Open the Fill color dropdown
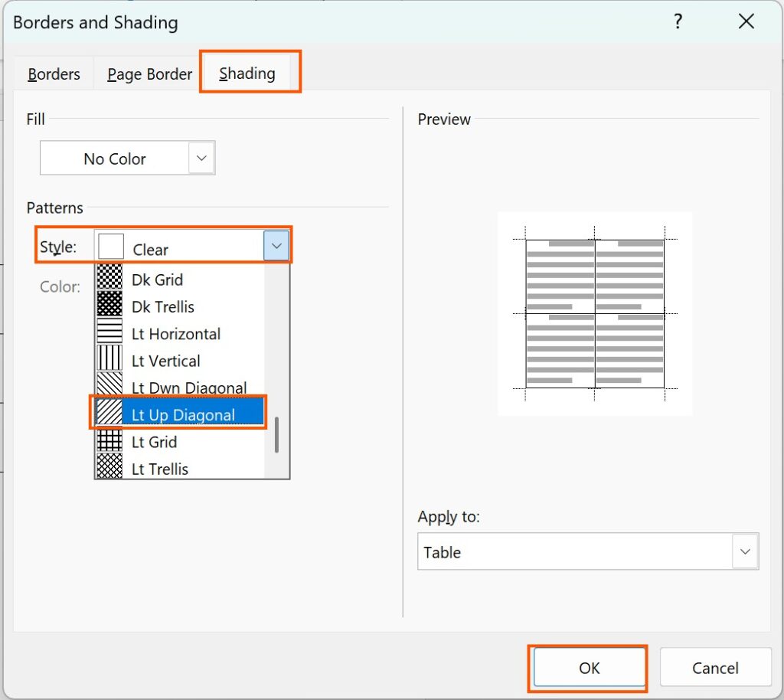 tap(201, 159)
